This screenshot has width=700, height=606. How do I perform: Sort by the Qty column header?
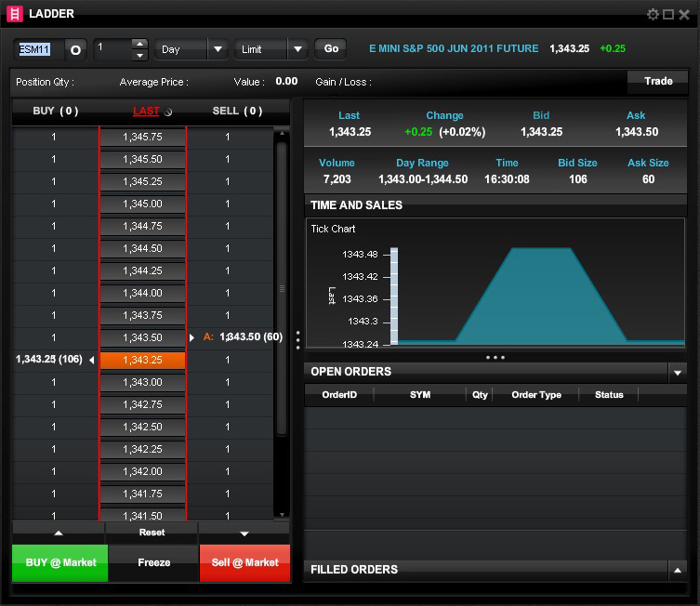point(480,395)
